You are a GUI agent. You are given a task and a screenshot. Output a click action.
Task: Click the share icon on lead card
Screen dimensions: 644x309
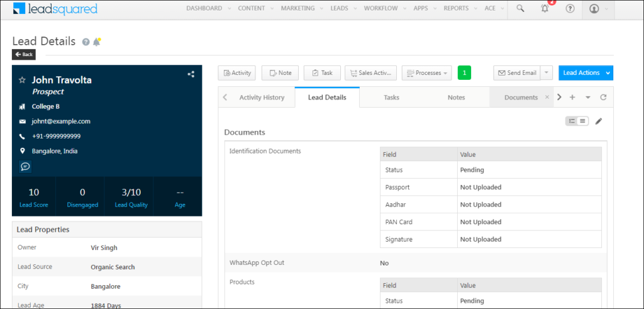click(x=191, y=74)
